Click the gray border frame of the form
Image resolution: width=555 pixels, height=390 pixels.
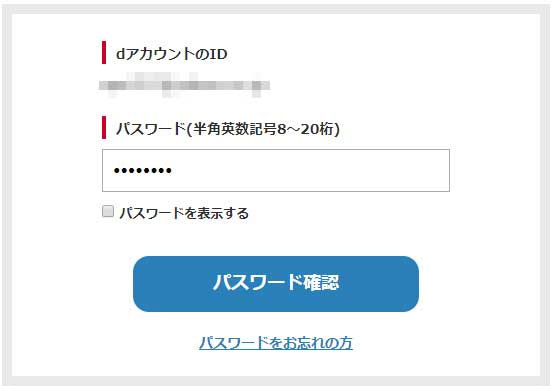click(x=7, y=195)
